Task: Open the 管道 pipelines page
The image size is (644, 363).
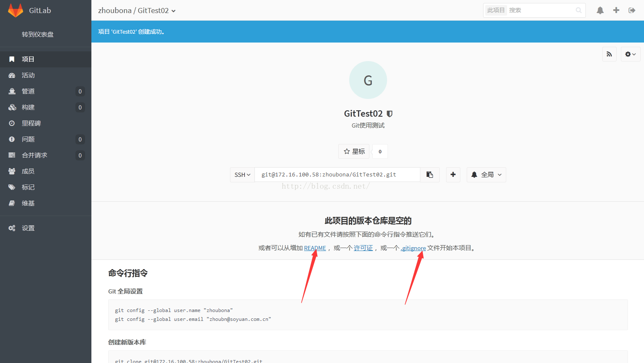Action: [45, 91]
